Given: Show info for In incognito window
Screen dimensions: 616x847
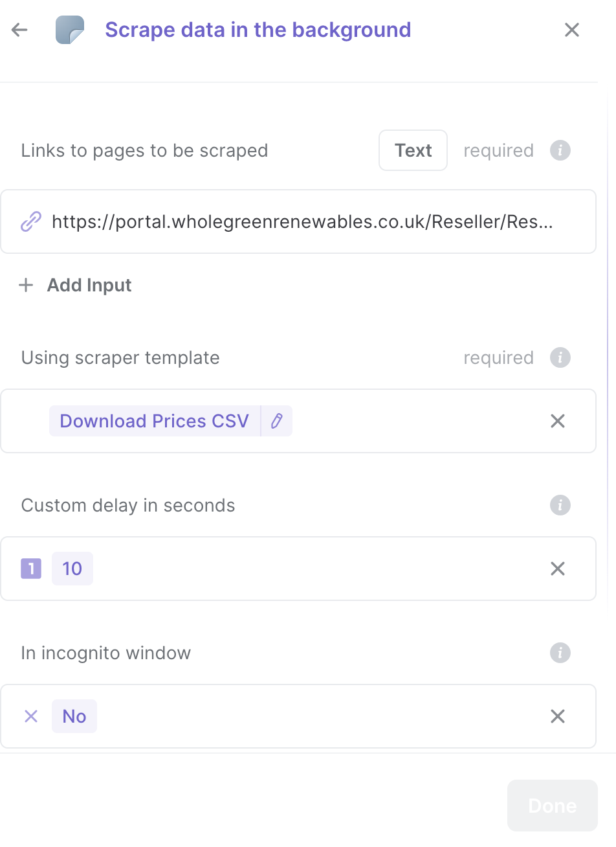Looking at the screenshot, I should [560, 653].
